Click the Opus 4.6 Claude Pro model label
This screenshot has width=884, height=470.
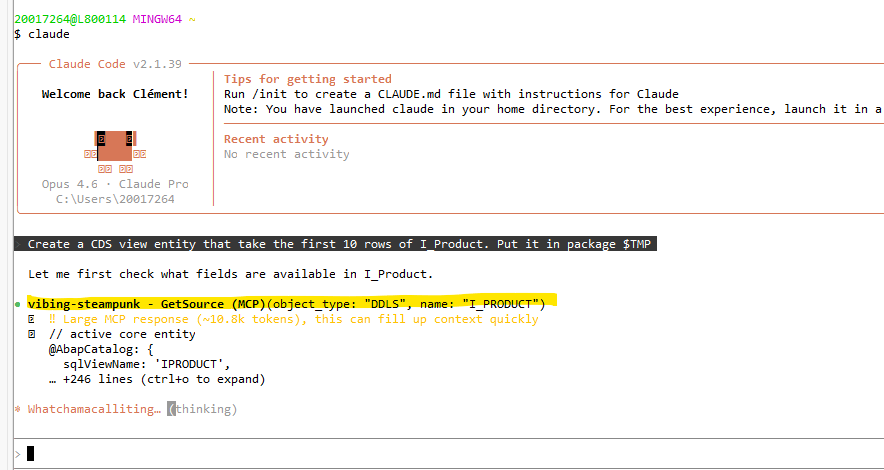pyautogui.click(x=114, y=184)
